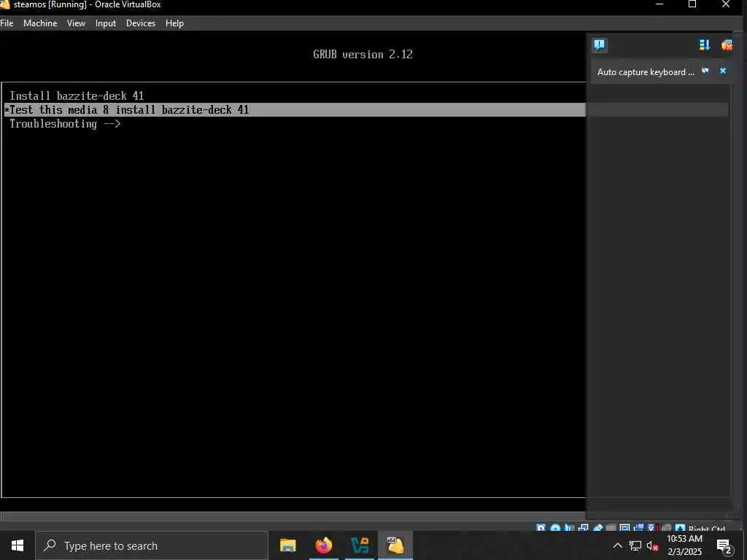Open Firefox from the taskbar

coord(324,545)
